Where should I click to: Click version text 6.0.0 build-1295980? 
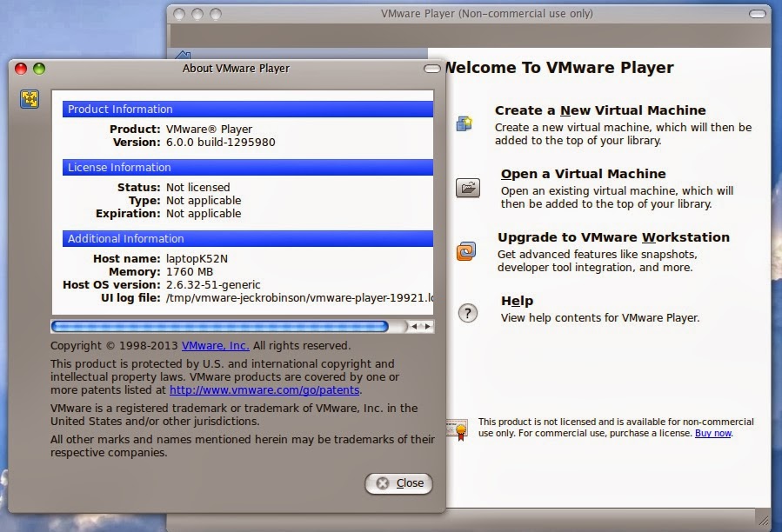click(220, 142)
